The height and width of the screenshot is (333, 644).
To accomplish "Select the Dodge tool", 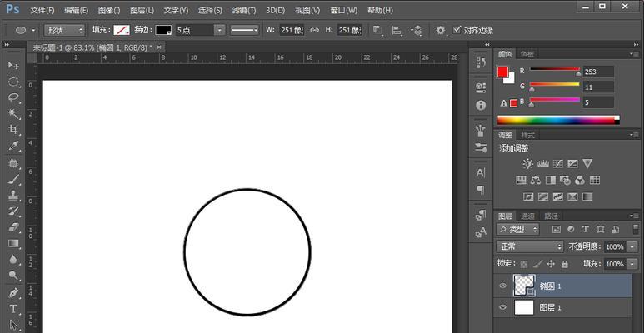I will (13, 275).
